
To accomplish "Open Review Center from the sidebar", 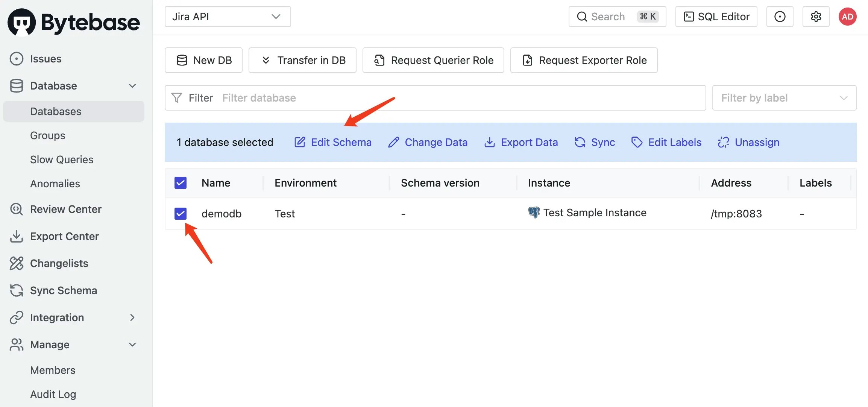I will [65, 209].
